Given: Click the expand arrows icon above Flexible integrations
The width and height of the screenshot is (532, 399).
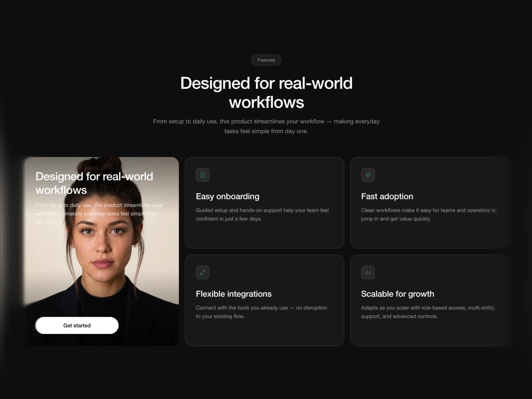Looking at the screenshot, I should pyautogui.click(x=203, y=272).
